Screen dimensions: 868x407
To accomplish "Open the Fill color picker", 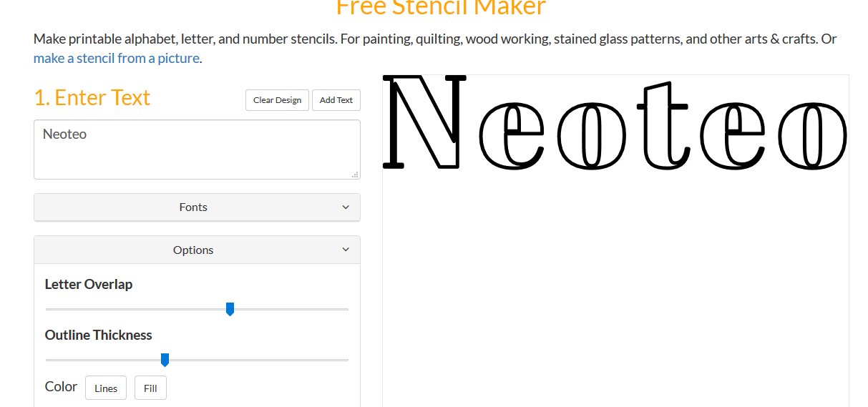I will pyautogui.click(x=150, y=388).
